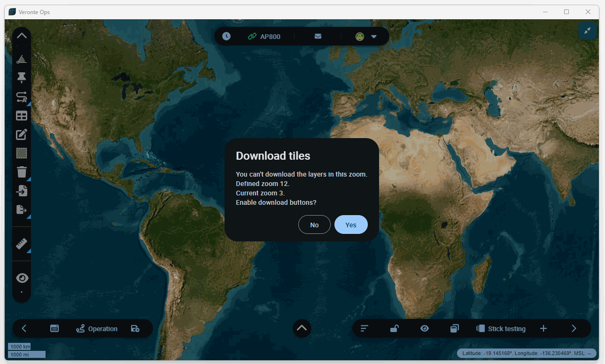The height and width of the screenshot is (364, 605).
Task: Decline by clicking the No button
Action: tap(314, 225)
